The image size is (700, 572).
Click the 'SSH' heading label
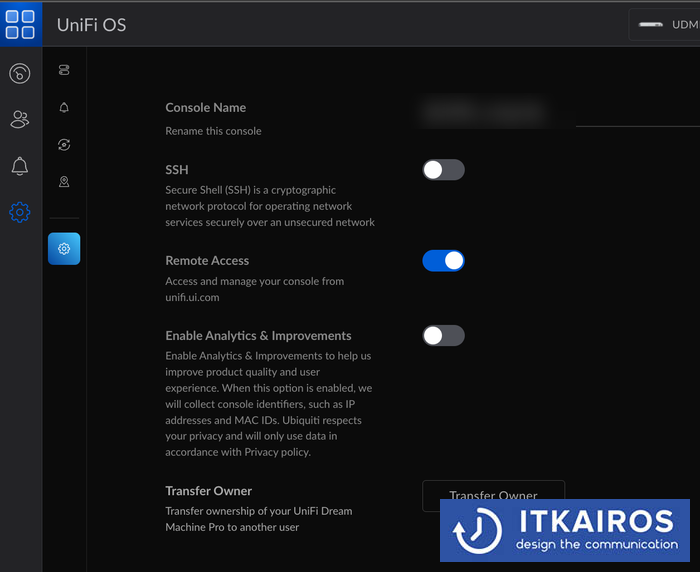pyautogui.click(x=177, y=170)
